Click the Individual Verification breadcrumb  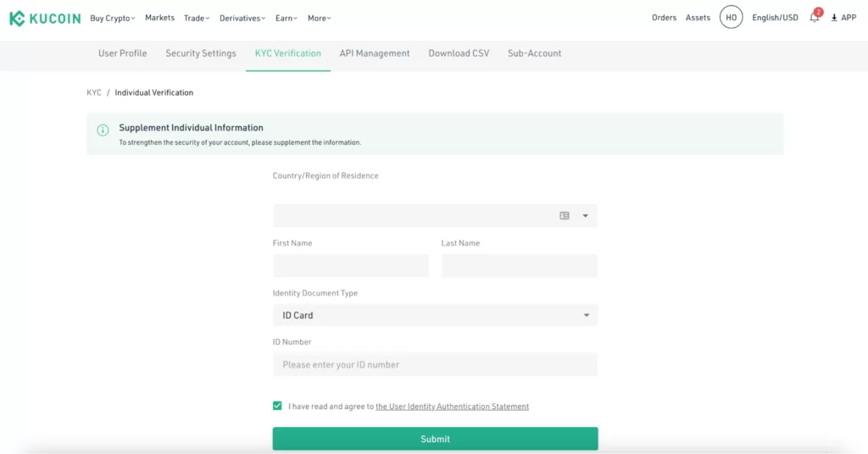[x=154, y=92]
